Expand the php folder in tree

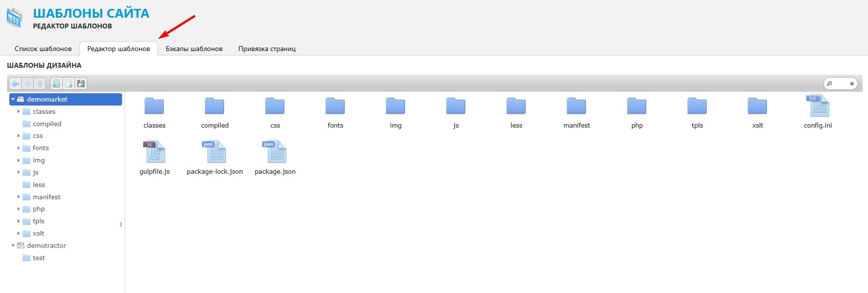[x=19, y=209]
